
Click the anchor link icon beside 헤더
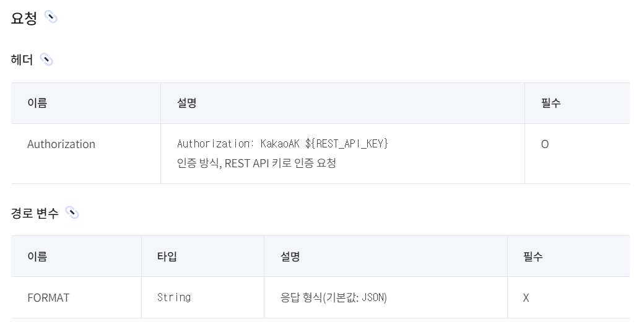tap(46, 59)
